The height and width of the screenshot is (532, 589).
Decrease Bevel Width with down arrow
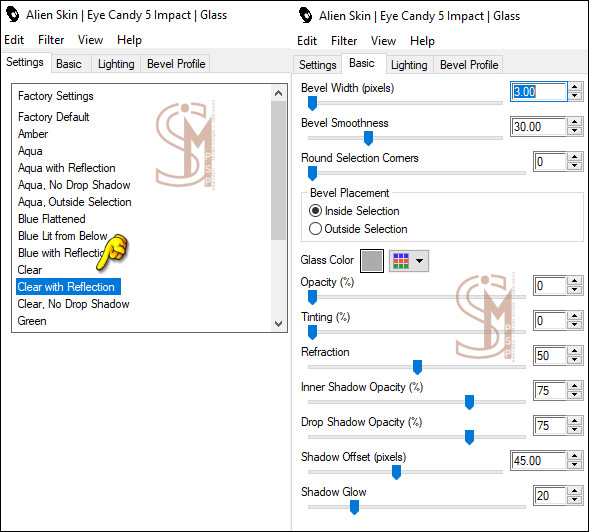pos(574,96)
